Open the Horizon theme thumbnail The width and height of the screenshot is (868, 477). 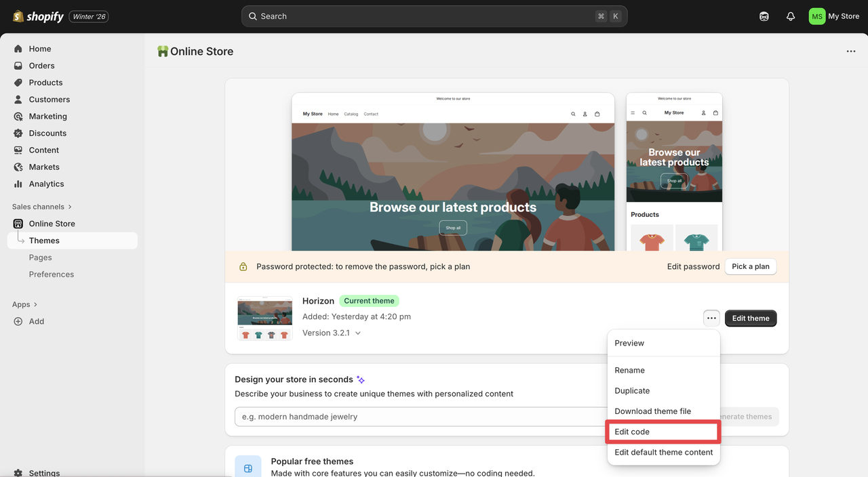[x=264, y=317]
